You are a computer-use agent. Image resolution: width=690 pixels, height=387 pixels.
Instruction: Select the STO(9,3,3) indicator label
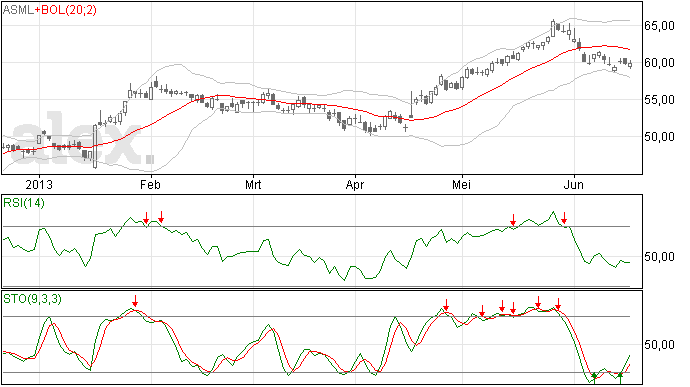(33, 299)
